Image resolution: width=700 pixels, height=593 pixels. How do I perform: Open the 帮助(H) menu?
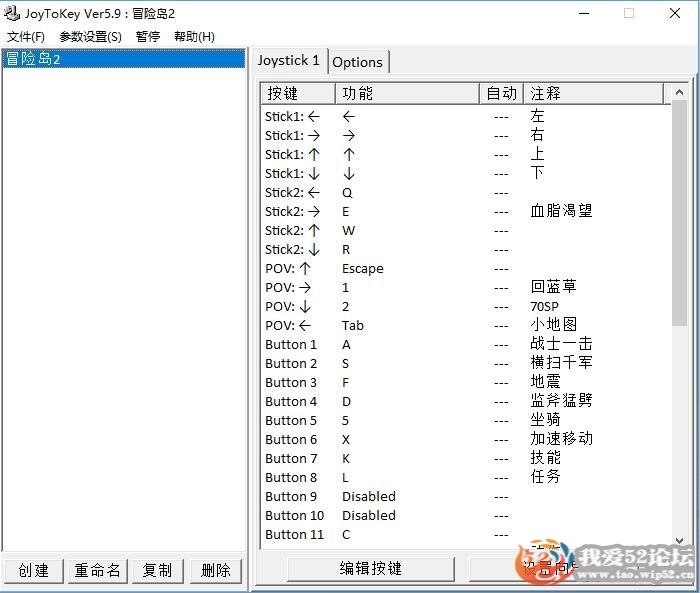[195, 37]
